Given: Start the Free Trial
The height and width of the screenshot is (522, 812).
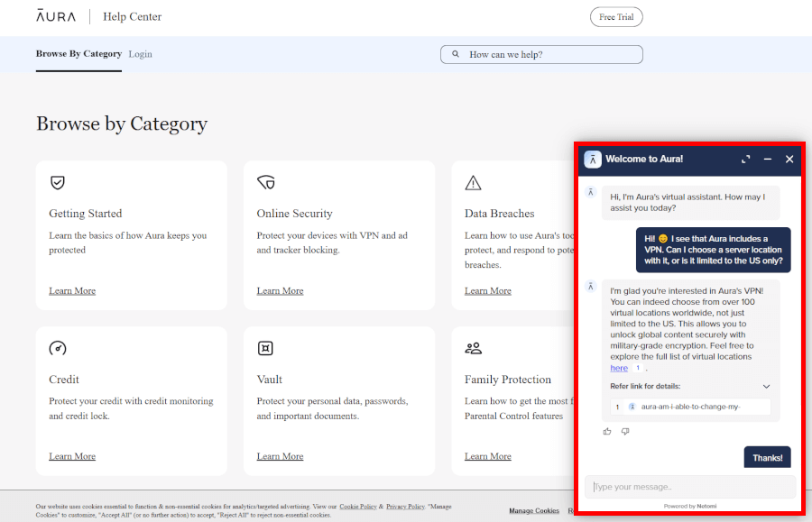Looking at the screenshot, I should click(x=616, y=17).
